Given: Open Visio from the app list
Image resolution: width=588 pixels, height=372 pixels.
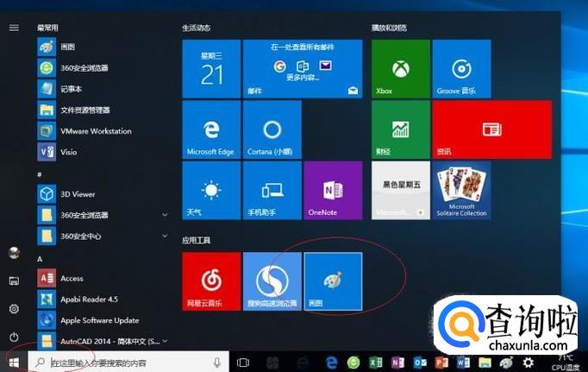Looking at the screenshot, I should [102, 152].
